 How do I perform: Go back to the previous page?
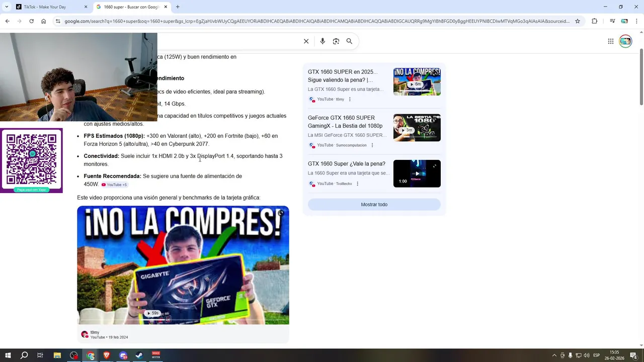[7, 21]
